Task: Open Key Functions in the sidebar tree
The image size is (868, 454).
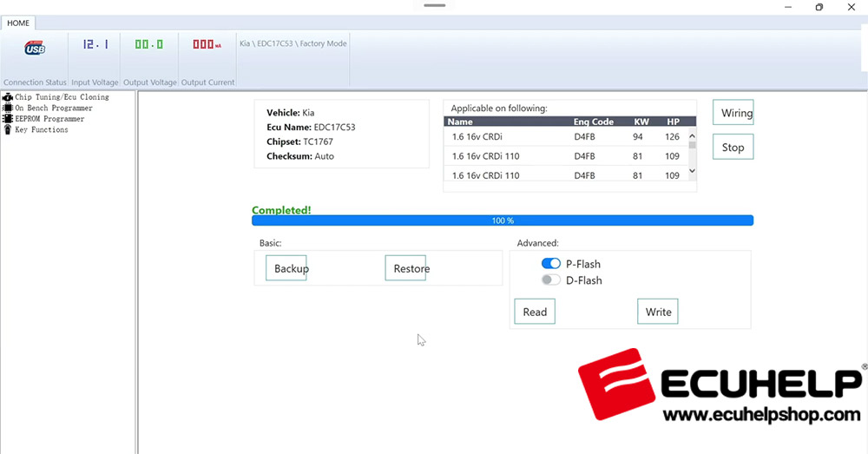Action: (x=42, y=129)
